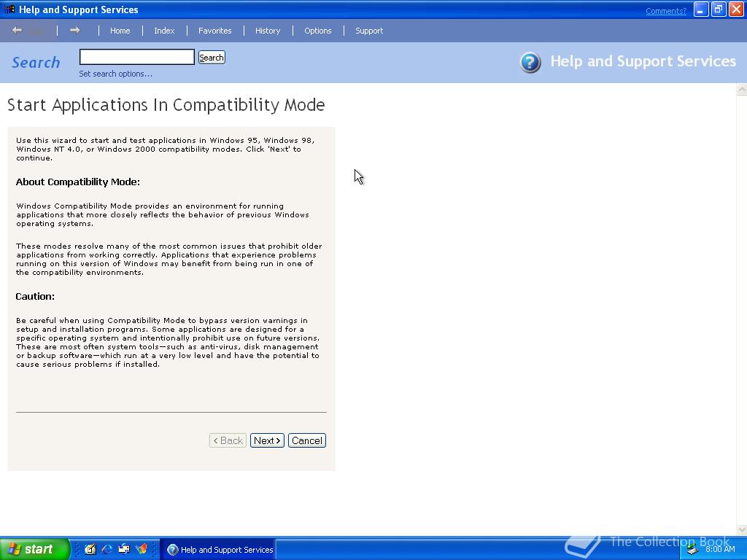
Task: Open the Index section
Action: click(164, 31)
